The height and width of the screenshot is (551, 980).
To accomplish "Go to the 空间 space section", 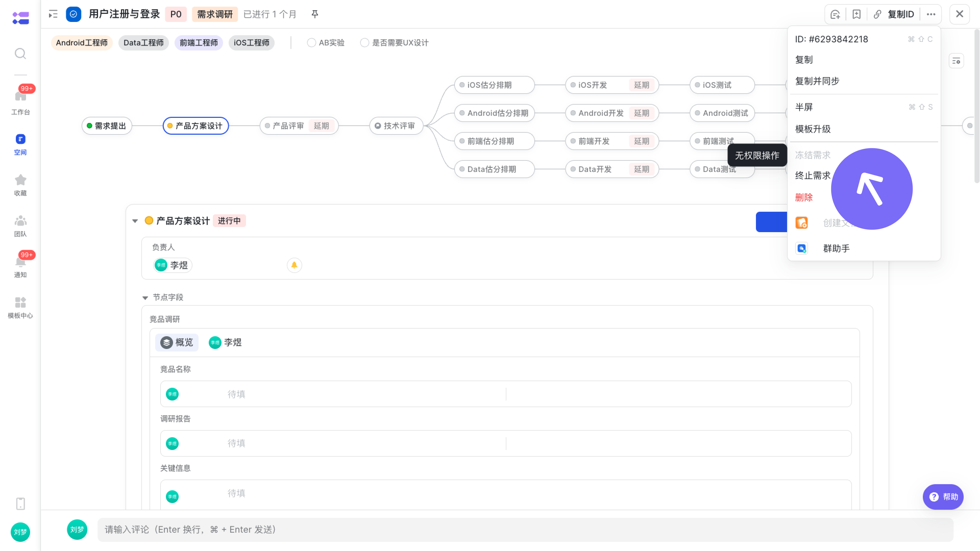I will pos(20,144).
